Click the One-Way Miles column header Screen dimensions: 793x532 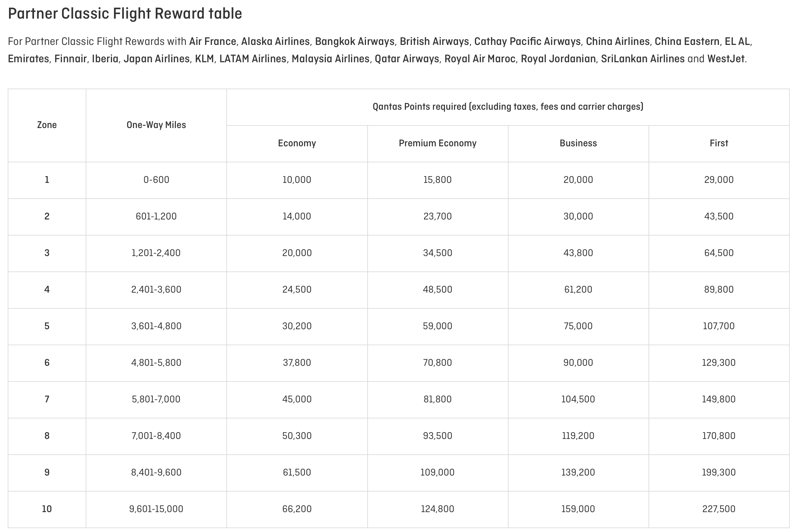156,125
